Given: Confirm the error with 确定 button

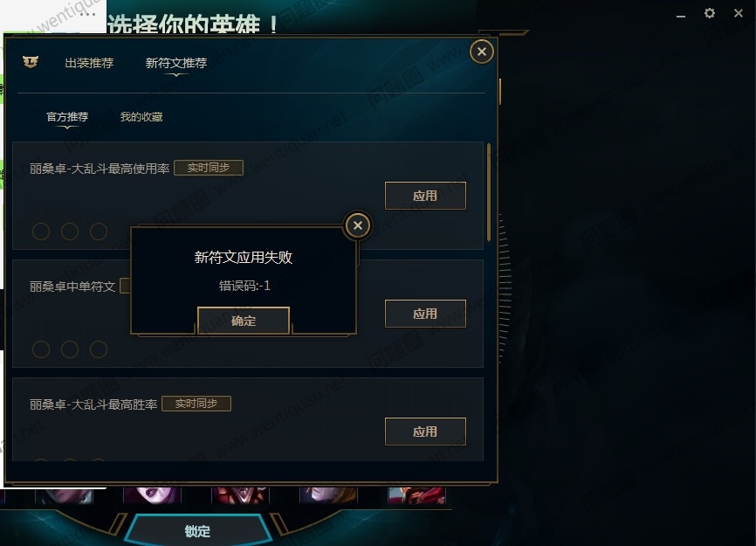Looking at the screenshot, I should pyautogui.click(x=244, y=321).
